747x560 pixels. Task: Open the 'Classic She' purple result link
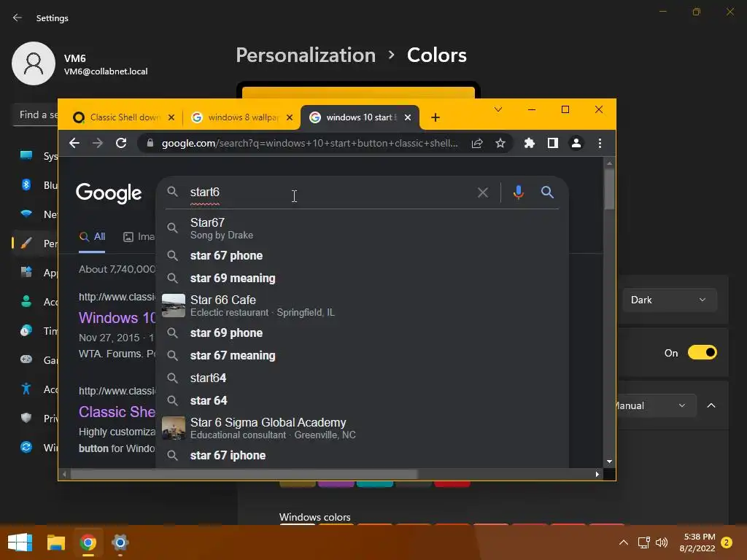click(x=117, y=412)
